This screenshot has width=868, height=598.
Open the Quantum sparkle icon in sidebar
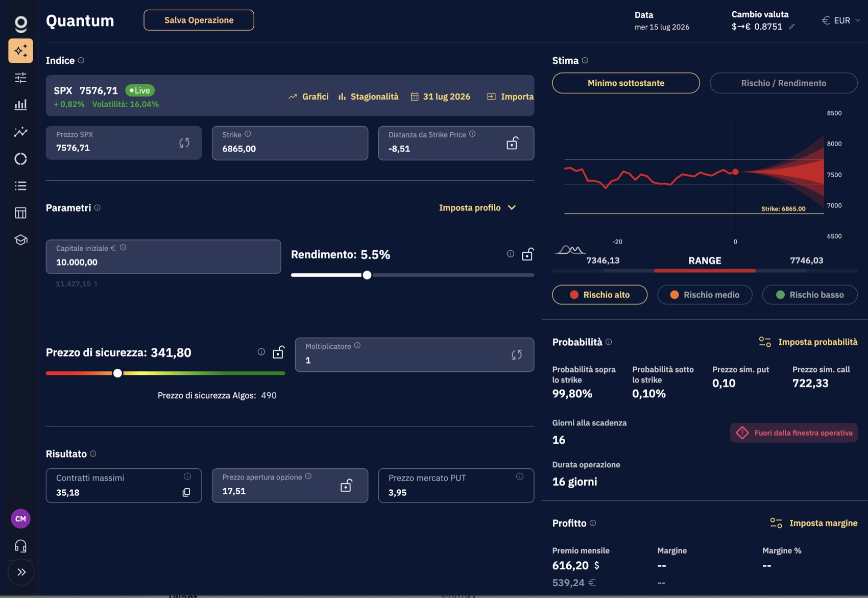[x=20, y=51]
